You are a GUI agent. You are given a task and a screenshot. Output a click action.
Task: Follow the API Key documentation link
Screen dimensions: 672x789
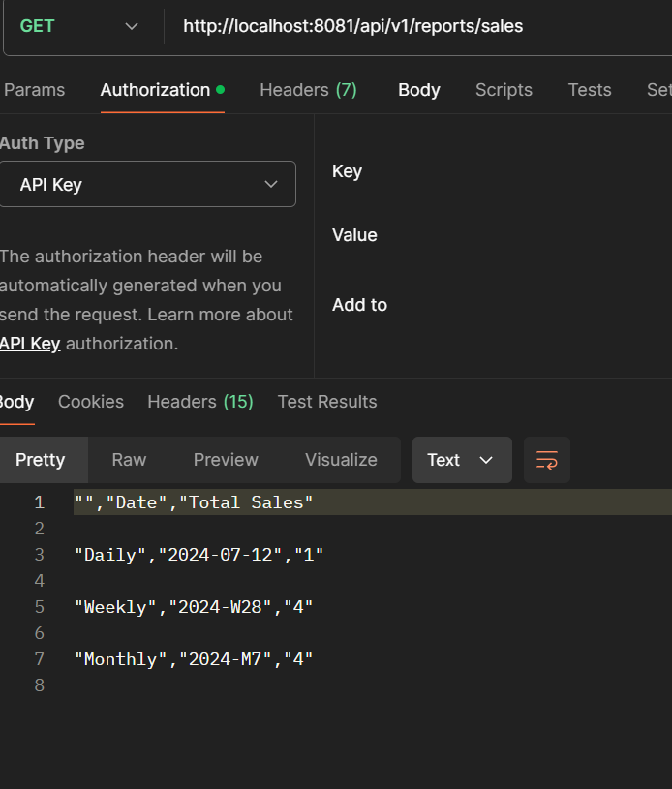30,344
